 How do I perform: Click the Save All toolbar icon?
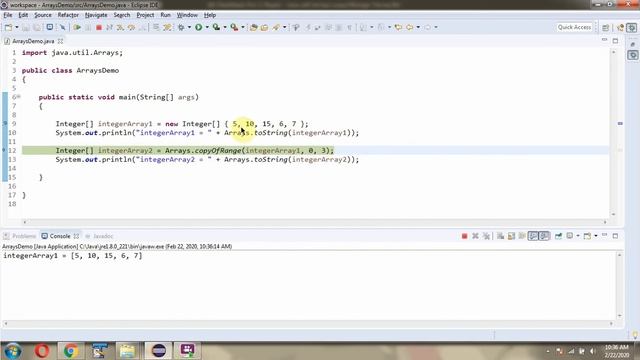pyautogui.click(x=37, y=27)
